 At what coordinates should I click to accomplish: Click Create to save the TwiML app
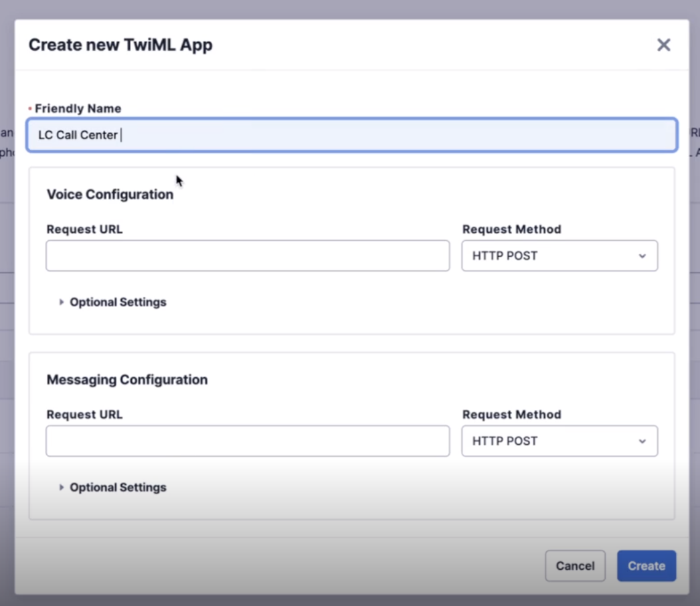(x=645, y=565)
